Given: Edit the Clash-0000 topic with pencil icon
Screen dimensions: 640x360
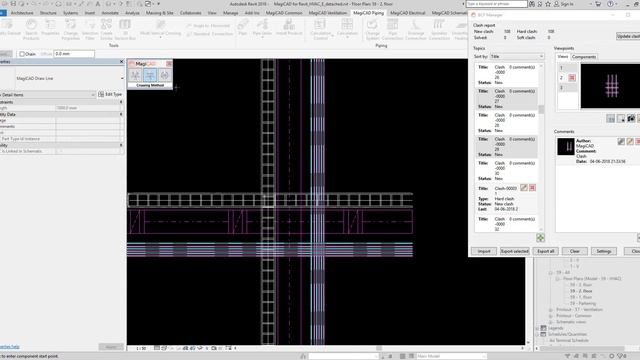Looking at the screenshot, I should [524, 188].
